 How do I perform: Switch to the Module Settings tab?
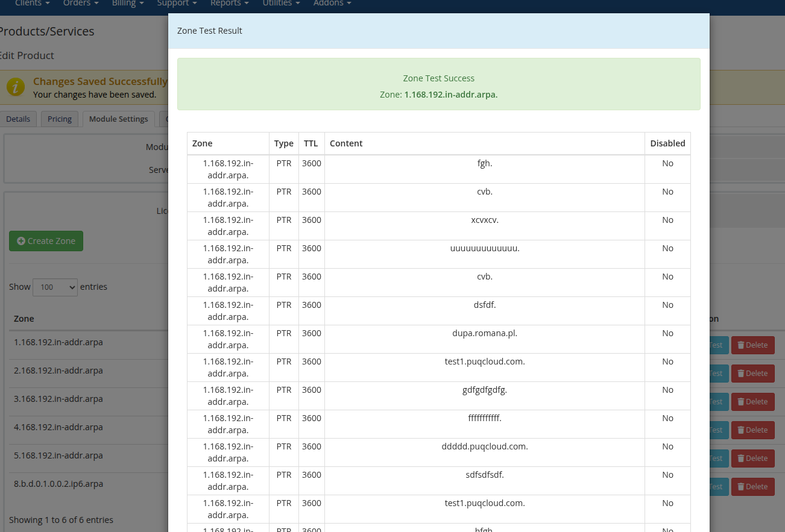118,119
